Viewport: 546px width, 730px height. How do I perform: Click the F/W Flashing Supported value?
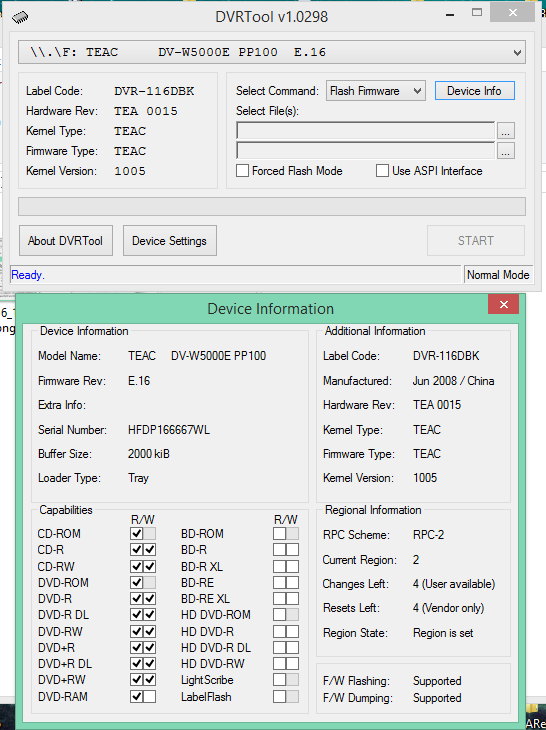click(437, 681)
